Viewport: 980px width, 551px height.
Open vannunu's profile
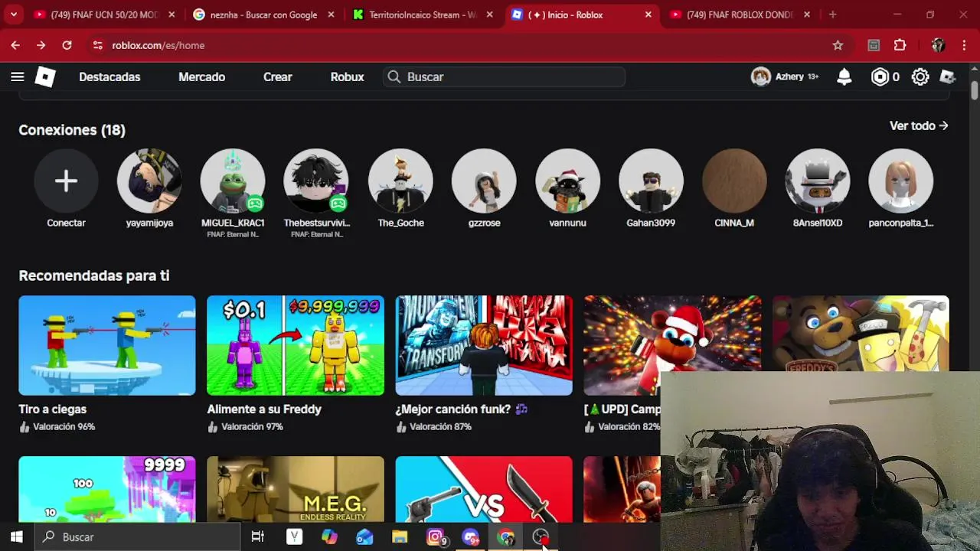567,181
